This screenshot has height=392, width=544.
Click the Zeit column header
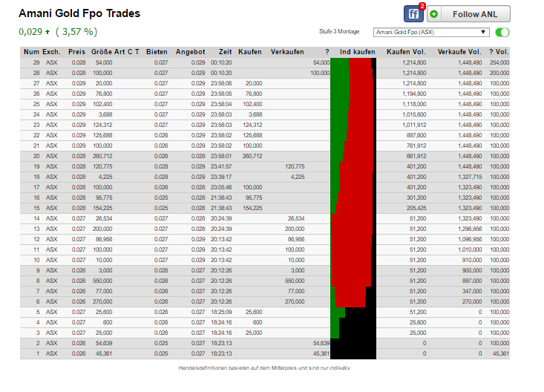point(225,52)
